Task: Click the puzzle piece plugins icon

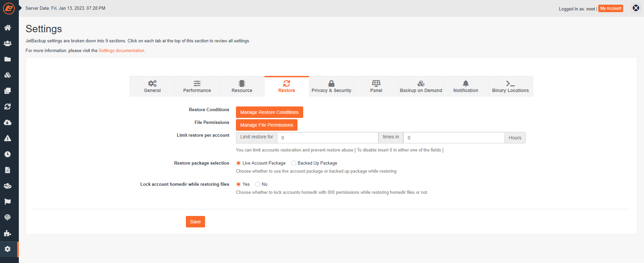Action: [x=7, y=233]
